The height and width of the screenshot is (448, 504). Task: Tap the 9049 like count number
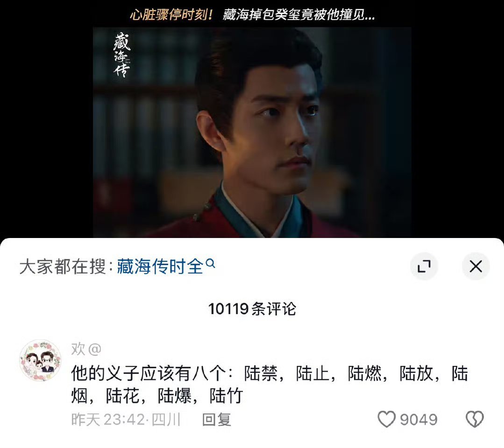click(x=419, y=420)
